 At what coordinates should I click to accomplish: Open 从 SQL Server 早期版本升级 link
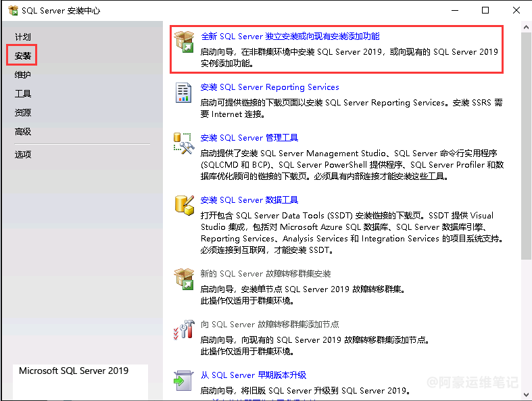[253, 375]
